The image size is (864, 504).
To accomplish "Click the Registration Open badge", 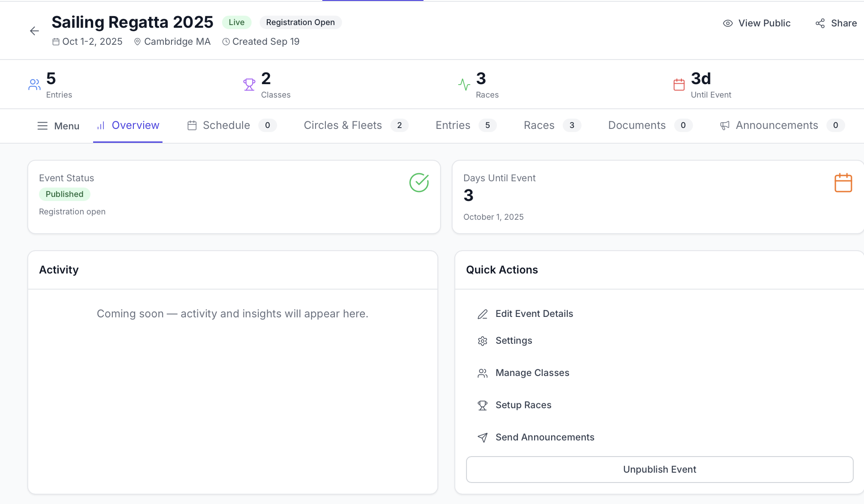I will 300,22.
